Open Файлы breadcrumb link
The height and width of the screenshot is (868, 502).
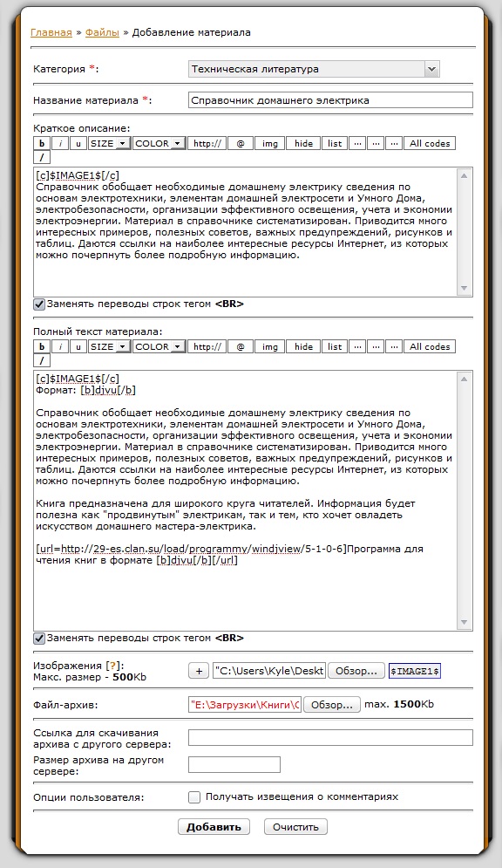[102, 32]
